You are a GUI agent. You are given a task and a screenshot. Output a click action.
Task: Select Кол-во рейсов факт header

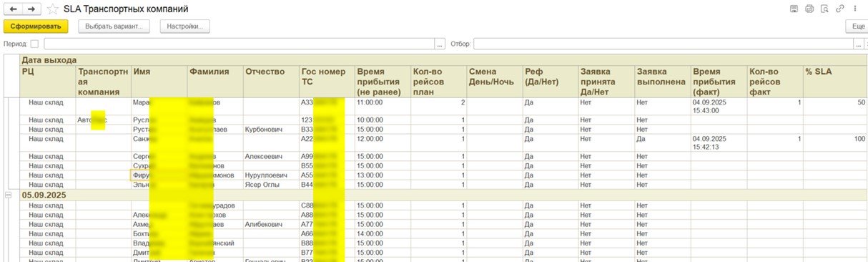[x=774, y=82]
